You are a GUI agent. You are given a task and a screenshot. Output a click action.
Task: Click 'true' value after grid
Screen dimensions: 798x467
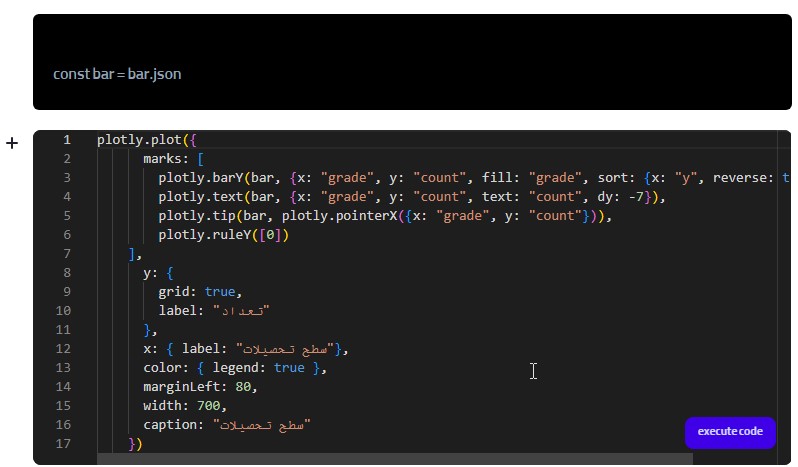click(x=220, y=292)
